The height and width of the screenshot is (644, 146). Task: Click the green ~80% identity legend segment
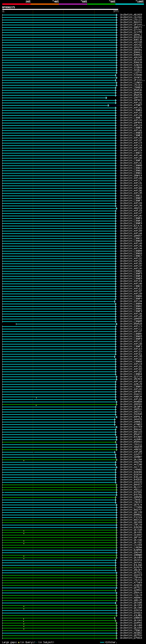point(101,4)
